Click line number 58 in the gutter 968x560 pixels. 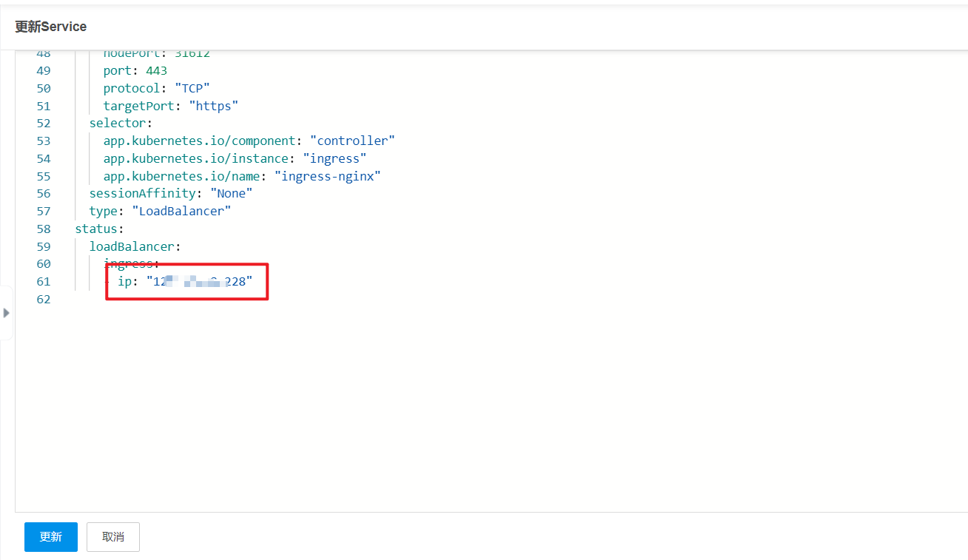coord(44,229)
